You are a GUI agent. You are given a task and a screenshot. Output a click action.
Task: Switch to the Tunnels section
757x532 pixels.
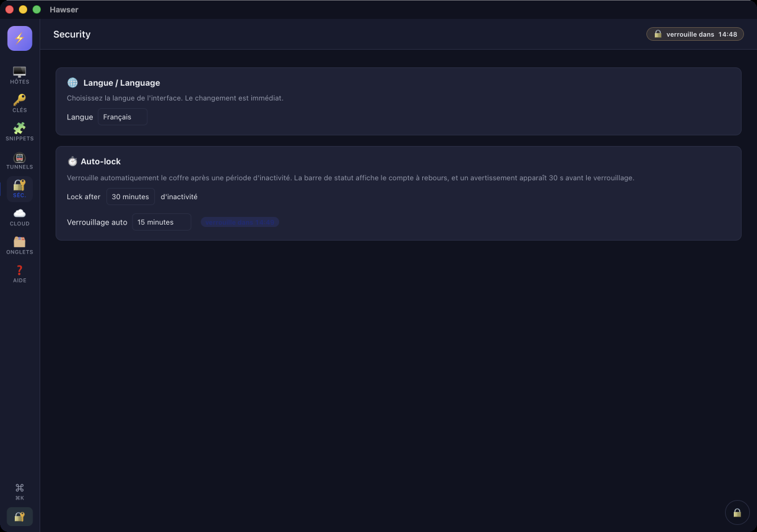(20, 160)
